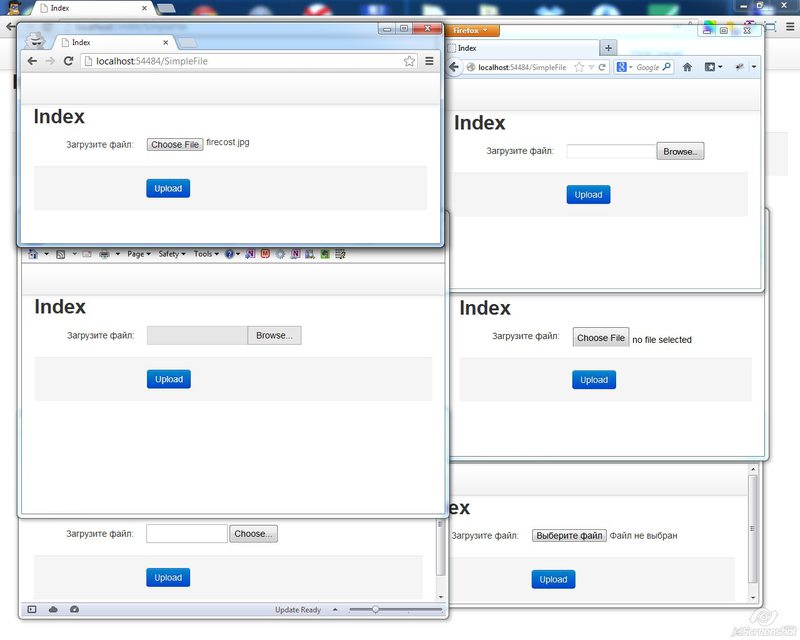The height and width of the screenshot is (640, 800).
Task: Click Upload in the Firefox window
Action: (x=588, y=194)
